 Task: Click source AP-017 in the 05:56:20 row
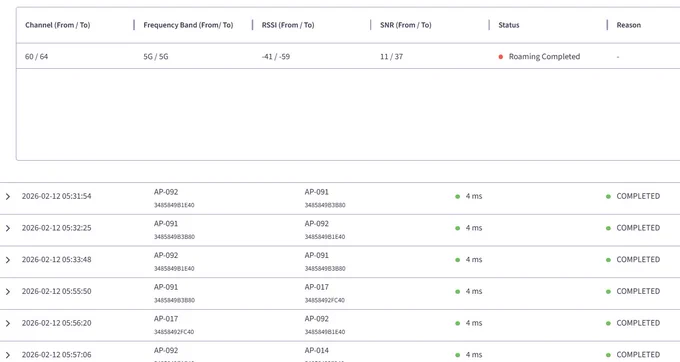click(x=166, y=318)
